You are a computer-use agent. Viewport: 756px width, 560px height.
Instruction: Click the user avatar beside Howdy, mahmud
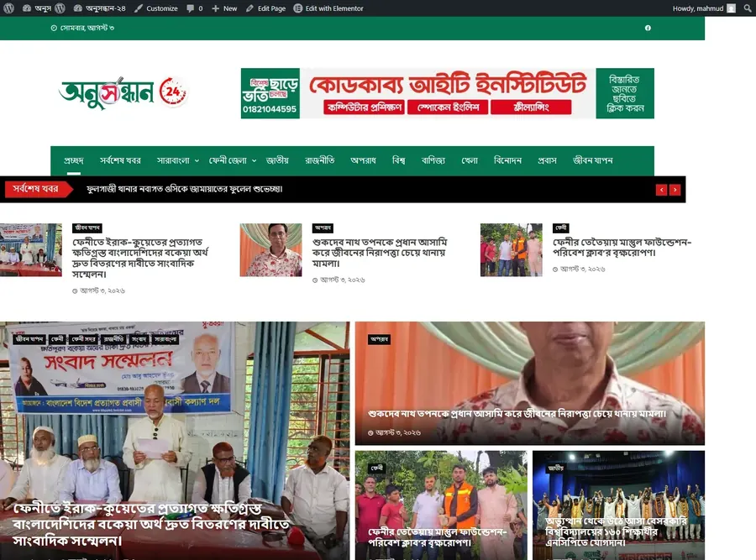coord(731,8)
